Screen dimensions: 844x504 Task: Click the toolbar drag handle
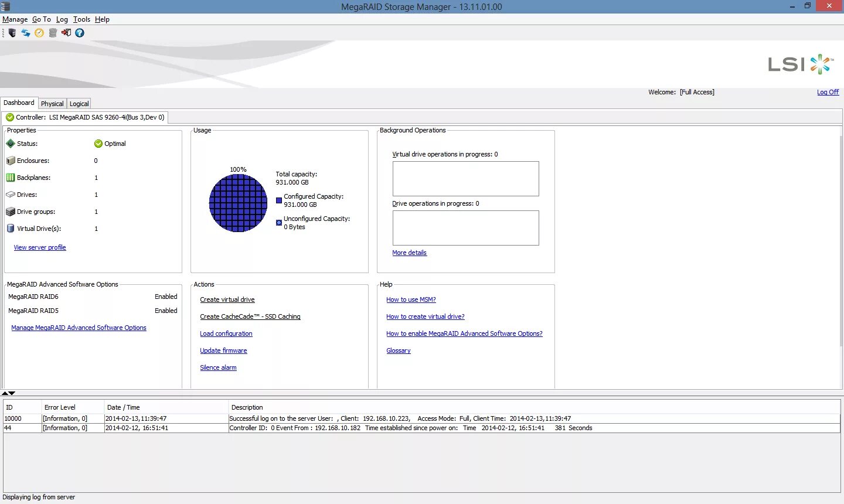tap(3, 33)
